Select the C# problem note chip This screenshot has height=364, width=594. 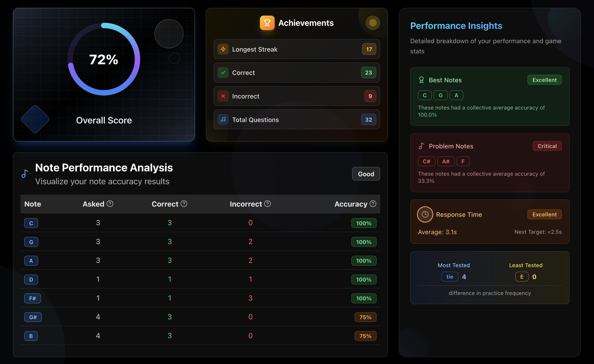[x=426, y=161]
